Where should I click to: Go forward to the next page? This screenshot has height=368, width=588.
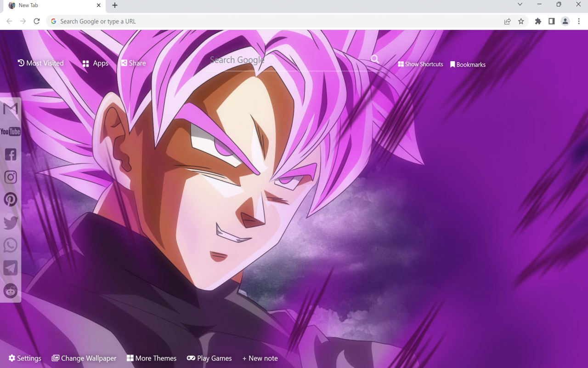tap(23, 21)
